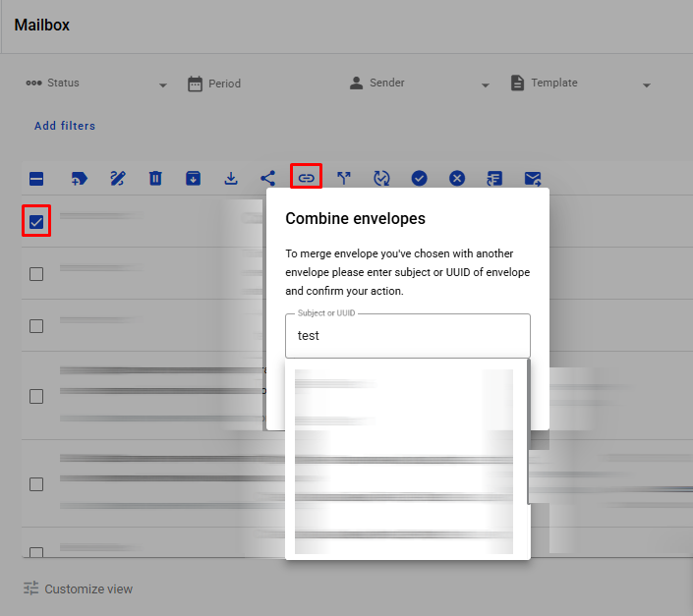
Task: Open the Sender filter dropdown
Action: [x=420, y=83]
